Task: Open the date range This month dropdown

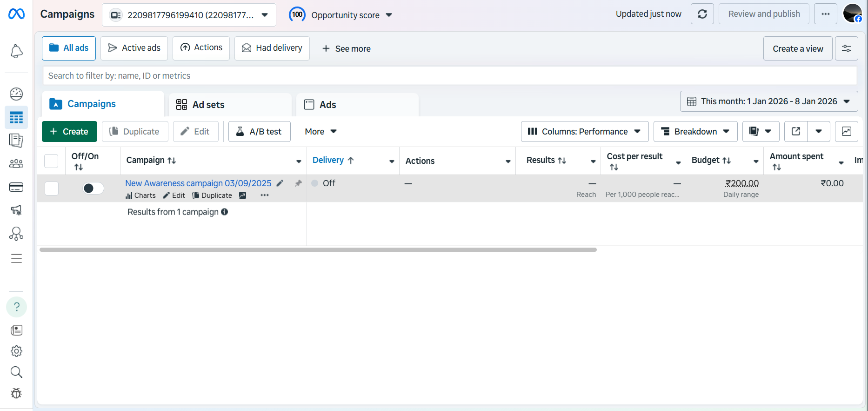Action: pyautogui.click(x=768, y=101)
